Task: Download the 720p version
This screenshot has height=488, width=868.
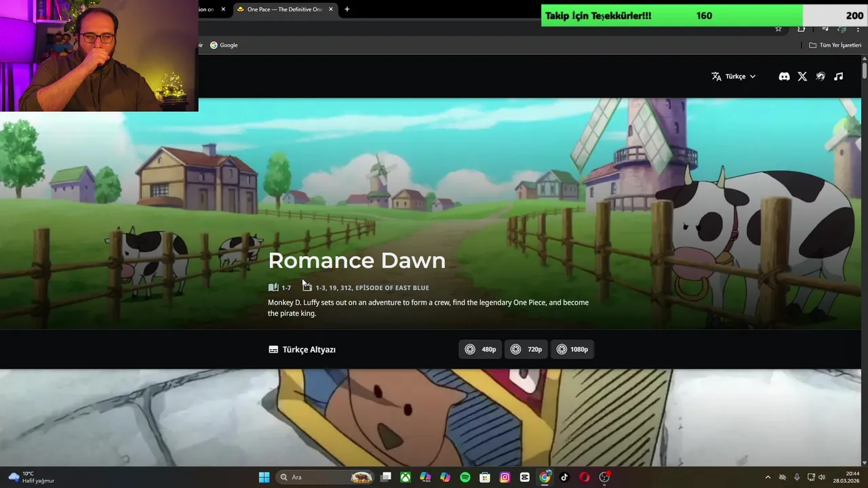Action: tap(527, 350)
